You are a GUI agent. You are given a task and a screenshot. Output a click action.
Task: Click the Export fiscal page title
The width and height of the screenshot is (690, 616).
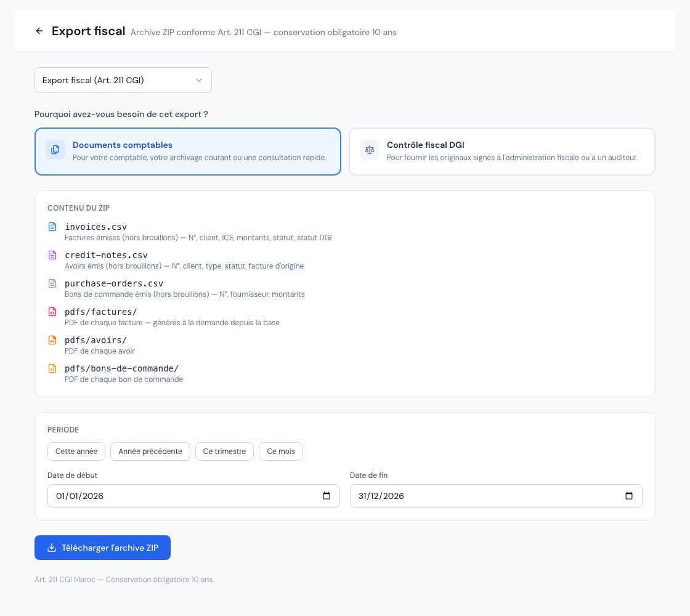(89, 31)
